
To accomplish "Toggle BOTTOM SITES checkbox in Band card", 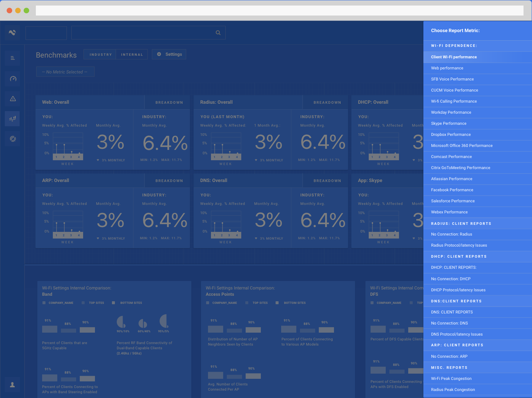I will pyautogui.click(x=114, y=303).
